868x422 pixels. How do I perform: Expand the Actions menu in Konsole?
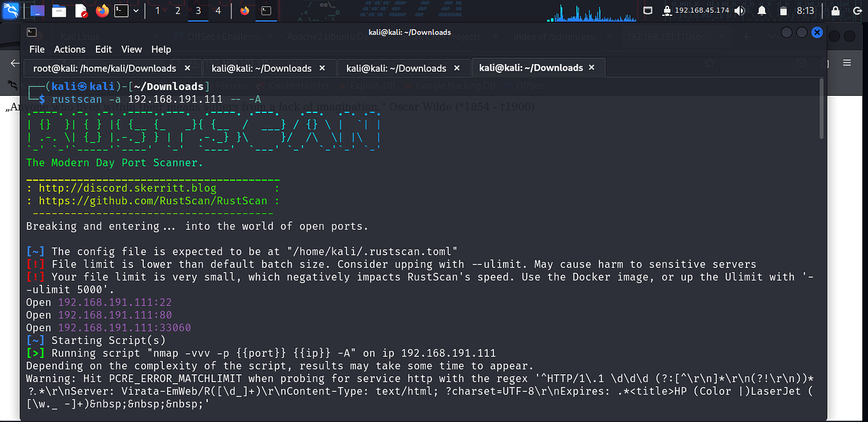[70, 49]
